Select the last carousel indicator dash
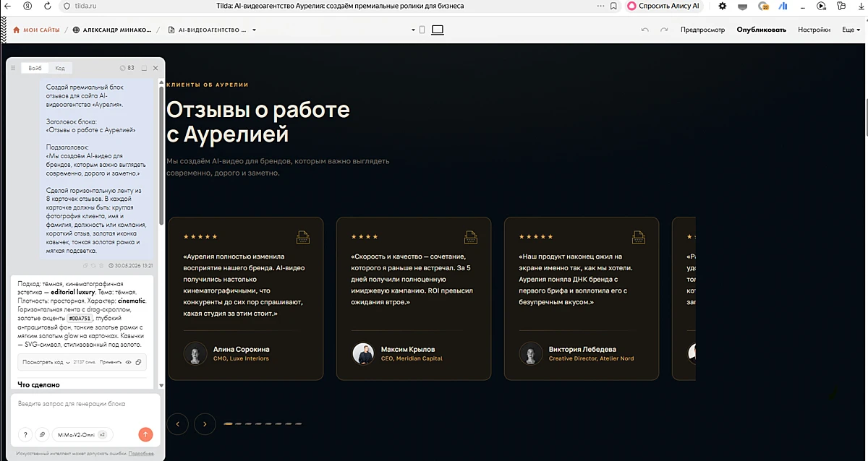The image size is (868, 461). point(298,423)
